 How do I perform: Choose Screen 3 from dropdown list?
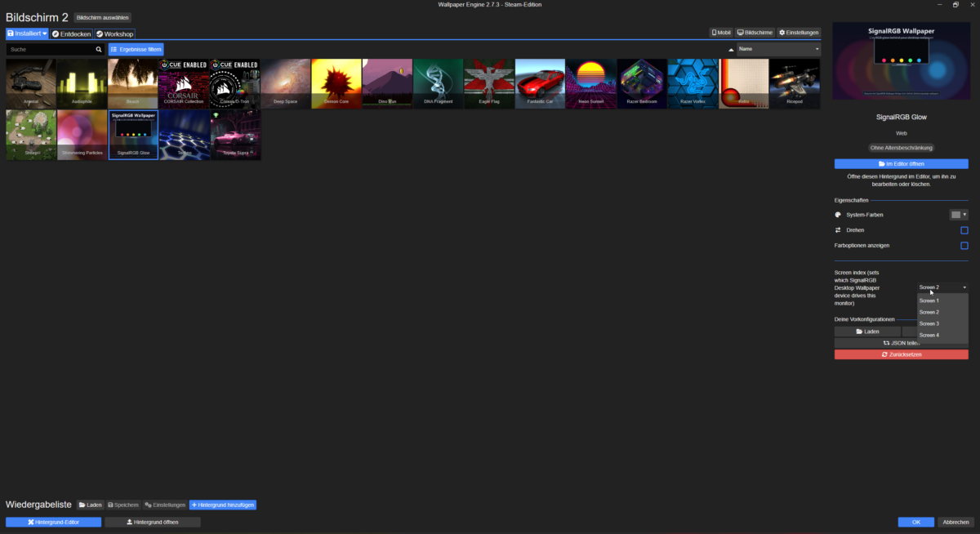942,323
